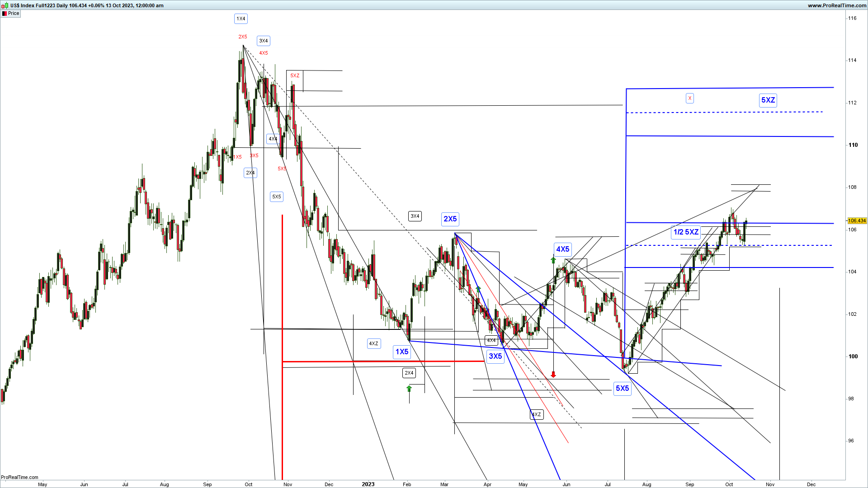Select the small red 4X5 label near top
The width and height of the screenshot is (868, 488).
click(x=264, y=53)
